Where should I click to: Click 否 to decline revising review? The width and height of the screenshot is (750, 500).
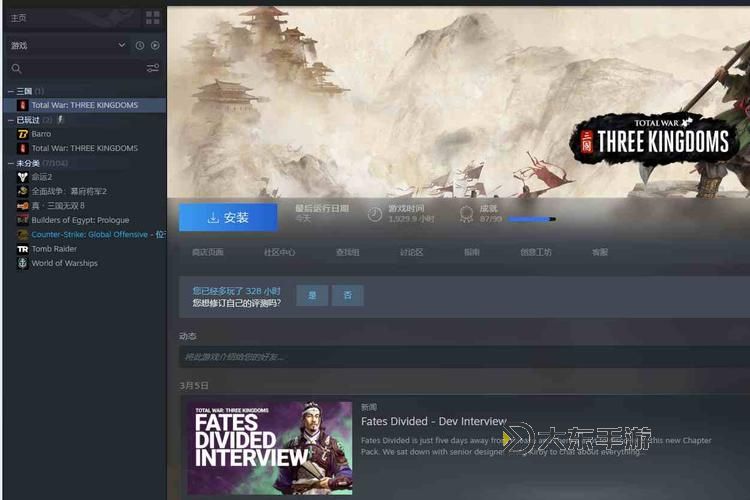click(348, 295)
